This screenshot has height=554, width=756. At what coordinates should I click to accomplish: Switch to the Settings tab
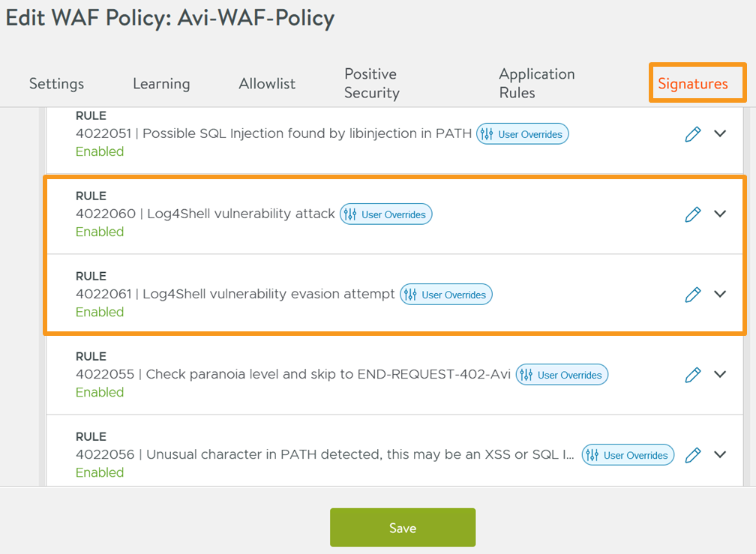tap(56, 83)
